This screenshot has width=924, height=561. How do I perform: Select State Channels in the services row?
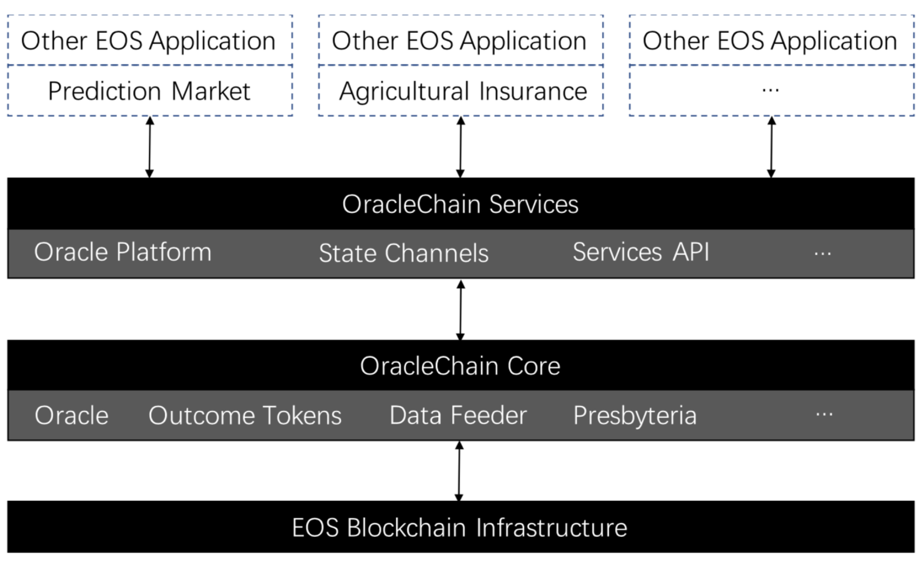pyautogui.click(x=404, y=253)
